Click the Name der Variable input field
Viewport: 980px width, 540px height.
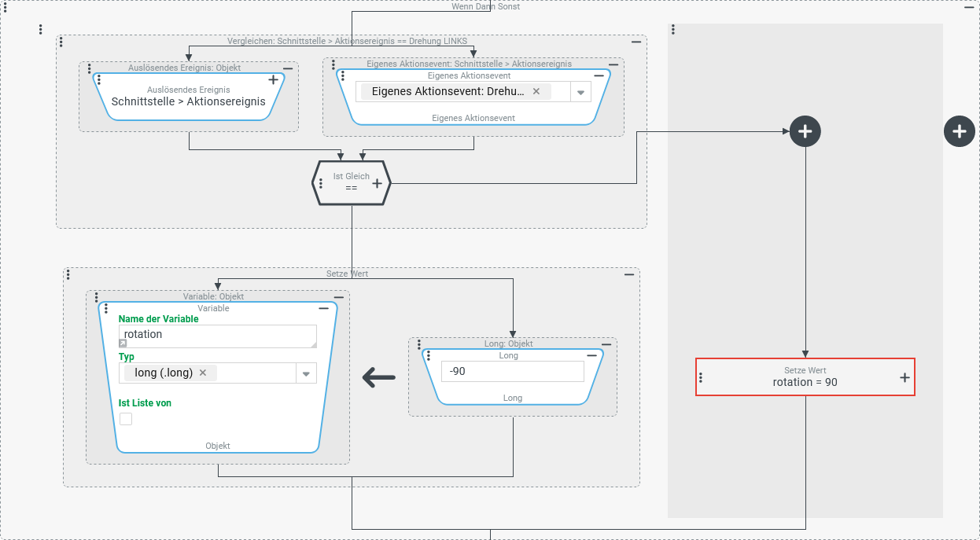216,335
